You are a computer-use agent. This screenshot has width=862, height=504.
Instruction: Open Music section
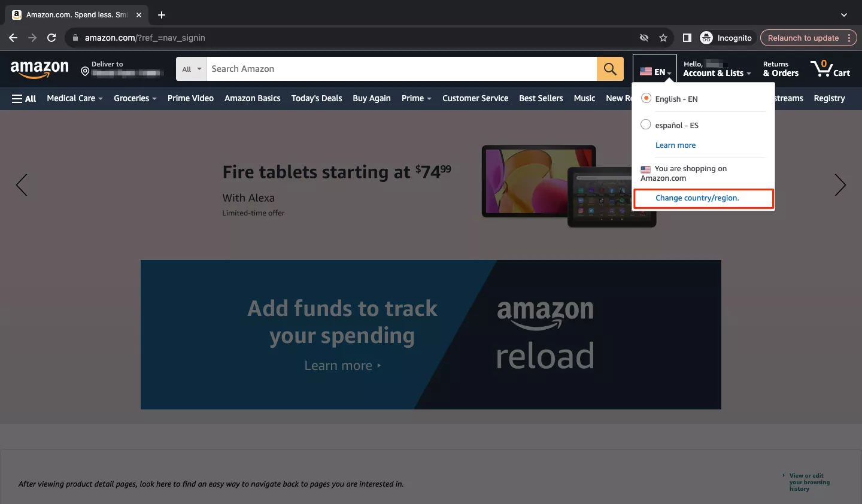[584, 98]
